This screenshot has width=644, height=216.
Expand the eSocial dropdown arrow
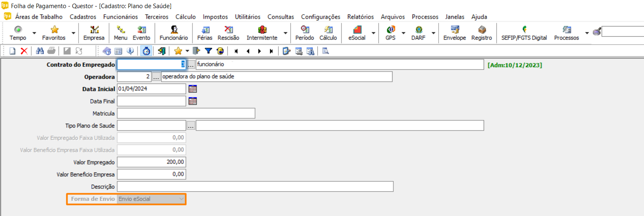tap(373, 33)
